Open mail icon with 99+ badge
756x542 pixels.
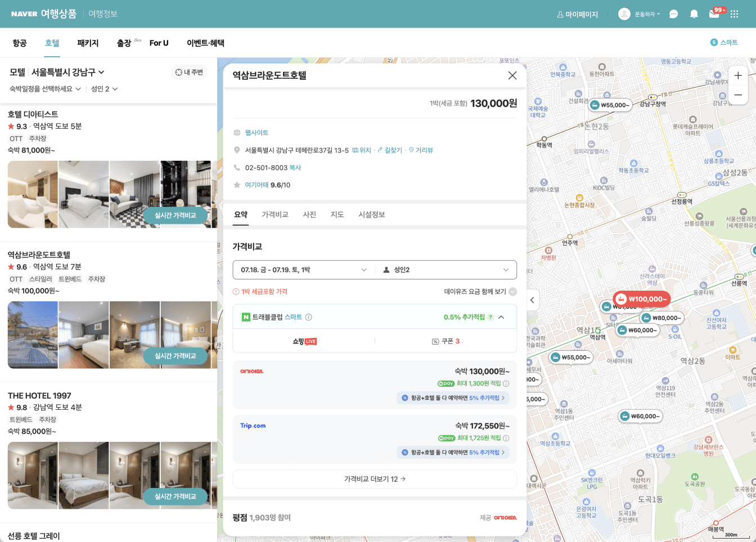pyautogui.click(x=714, y=14)
